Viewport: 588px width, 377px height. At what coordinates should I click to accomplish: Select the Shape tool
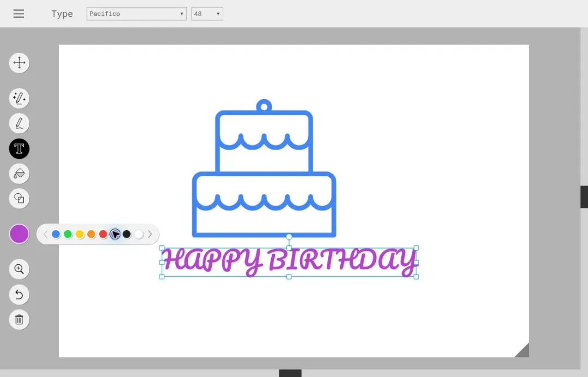pyautogui.click(x=19, y=198)
